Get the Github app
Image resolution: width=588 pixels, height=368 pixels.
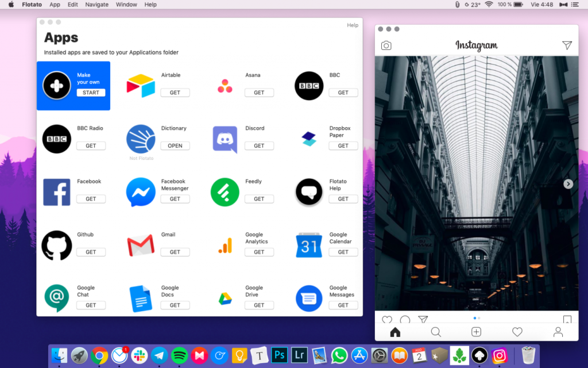[x=91, y=252]
